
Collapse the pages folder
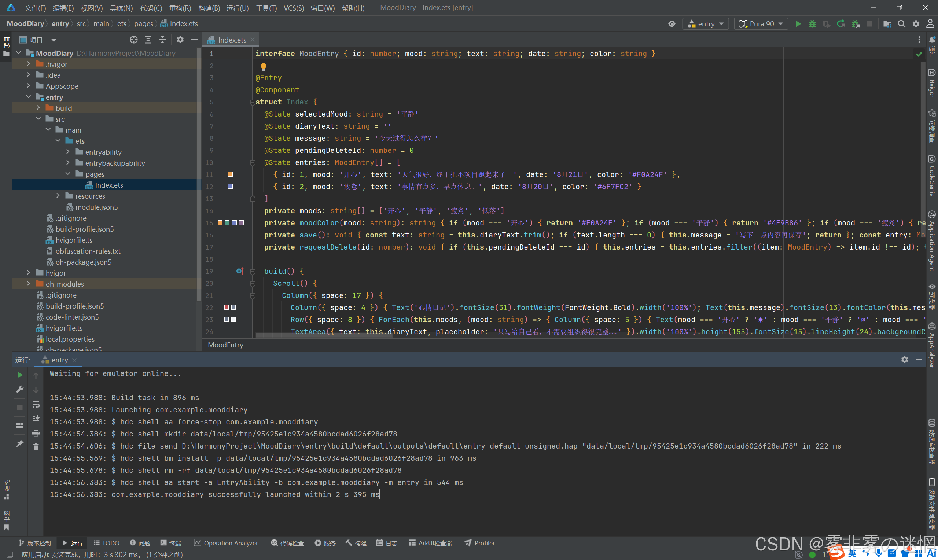coord(68,174)
